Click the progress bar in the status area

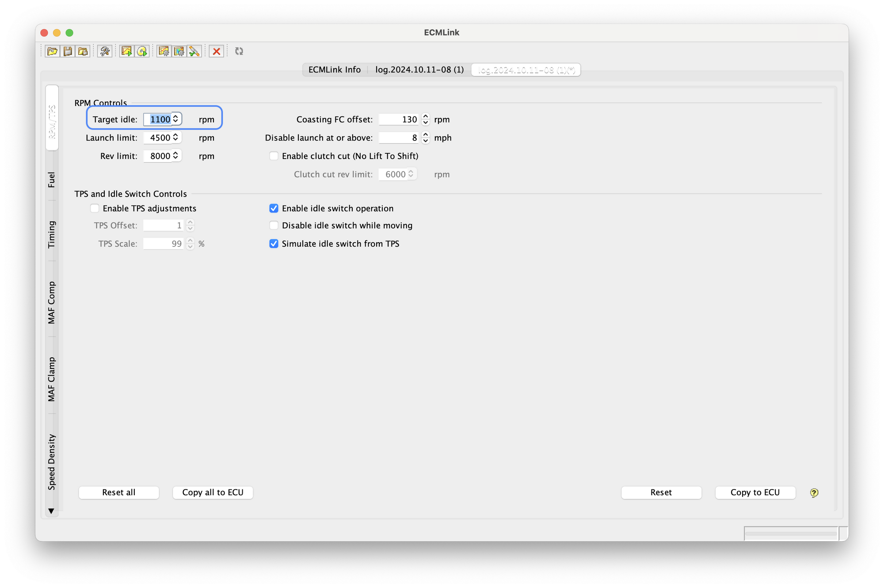pos(791,533)
